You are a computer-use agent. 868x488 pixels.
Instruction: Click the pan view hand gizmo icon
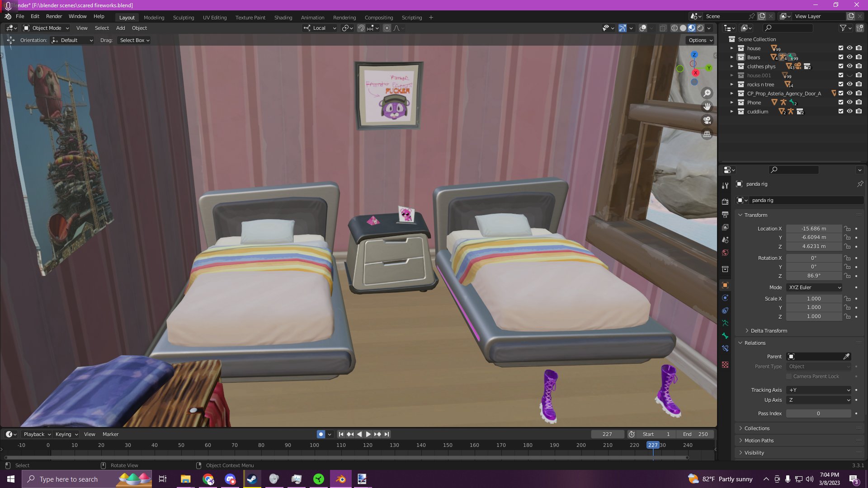click(707, 107)
